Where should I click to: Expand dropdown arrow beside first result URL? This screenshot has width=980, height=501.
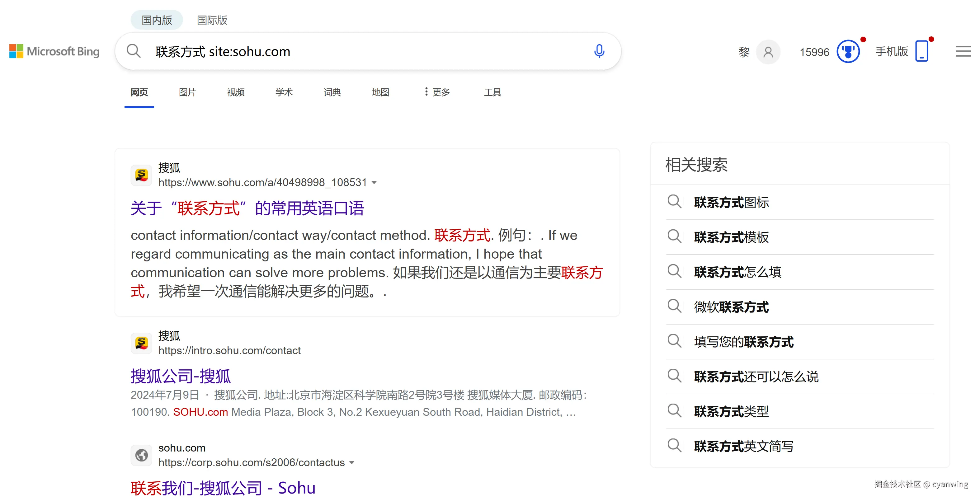pyautogui.click(x=374, y=183)
